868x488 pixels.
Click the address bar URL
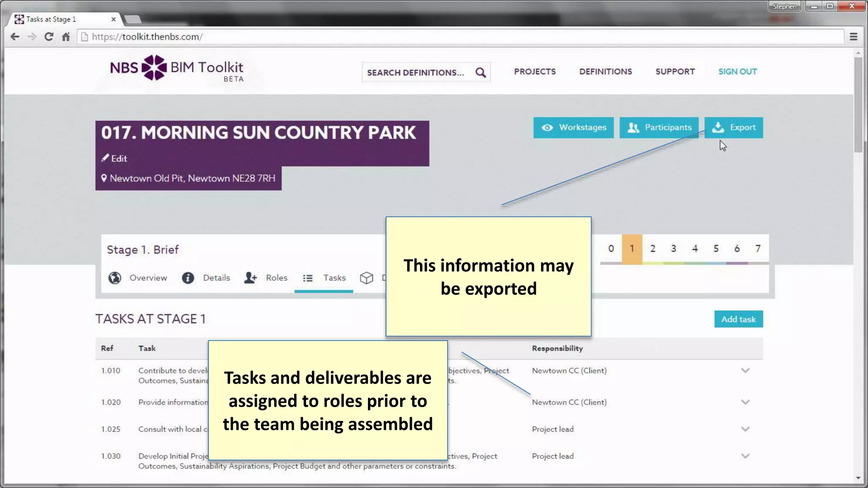click(147, 37)
